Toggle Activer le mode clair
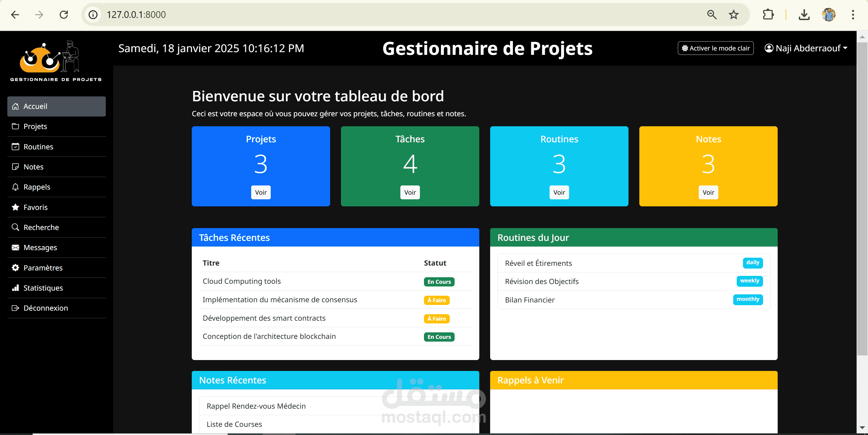 (x=715, y=48)
